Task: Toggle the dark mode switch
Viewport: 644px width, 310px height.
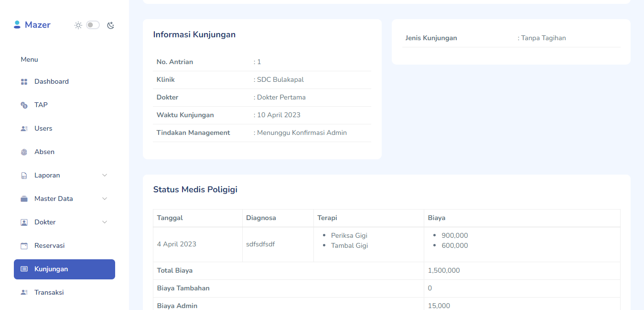Action: (93, 25)
